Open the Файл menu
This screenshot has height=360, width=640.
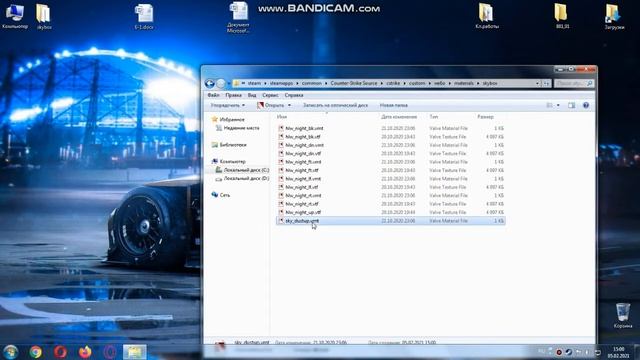pos(213,95)
